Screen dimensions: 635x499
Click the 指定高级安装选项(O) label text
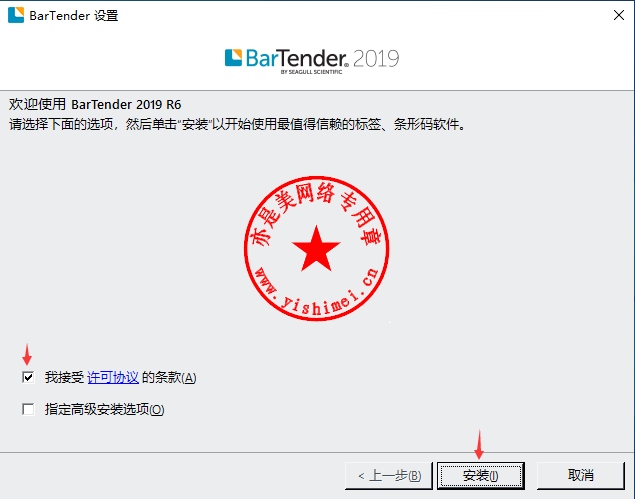[104, 409]
